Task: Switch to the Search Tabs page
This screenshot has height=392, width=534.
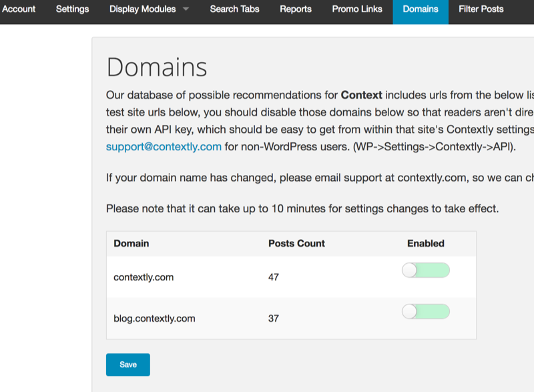Action: (235, 9)
